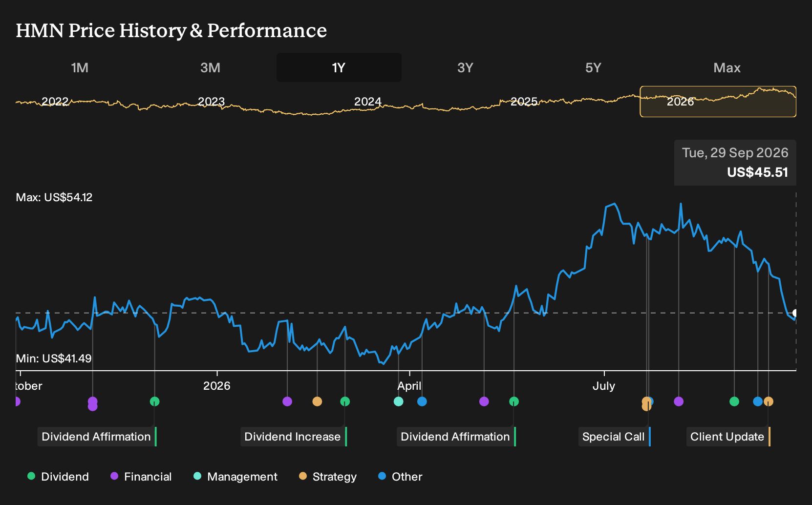
Task: Click the 2024 label in overview chart
Action: pos(367,102)
